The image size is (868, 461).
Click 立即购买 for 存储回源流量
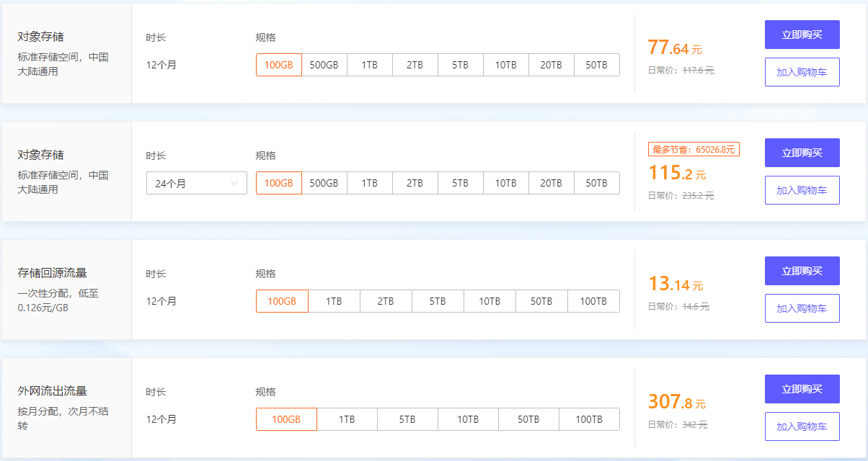point(802,271)
